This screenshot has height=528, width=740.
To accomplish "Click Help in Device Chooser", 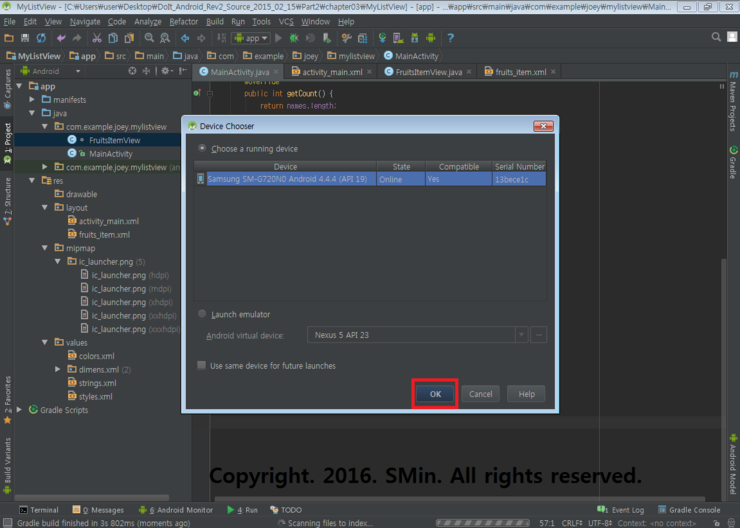I will tap(526, 394).
